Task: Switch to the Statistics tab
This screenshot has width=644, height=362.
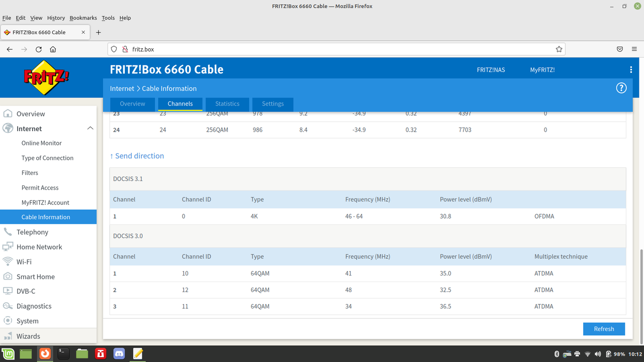Action: click(227, 104)
